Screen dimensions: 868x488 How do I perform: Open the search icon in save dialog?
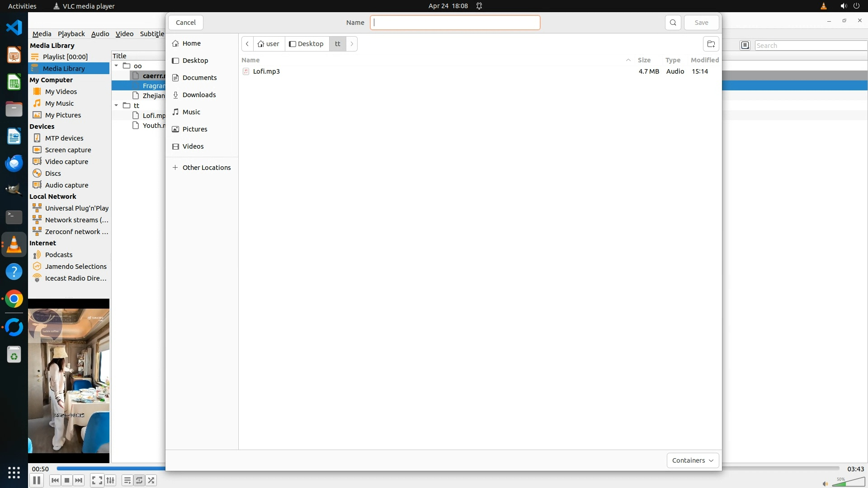click(x=673, y=23)
